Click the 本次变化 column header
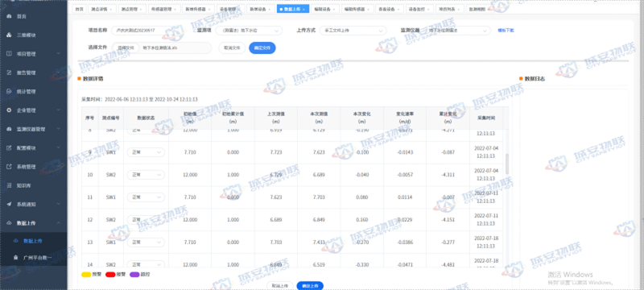 point(361,118)
